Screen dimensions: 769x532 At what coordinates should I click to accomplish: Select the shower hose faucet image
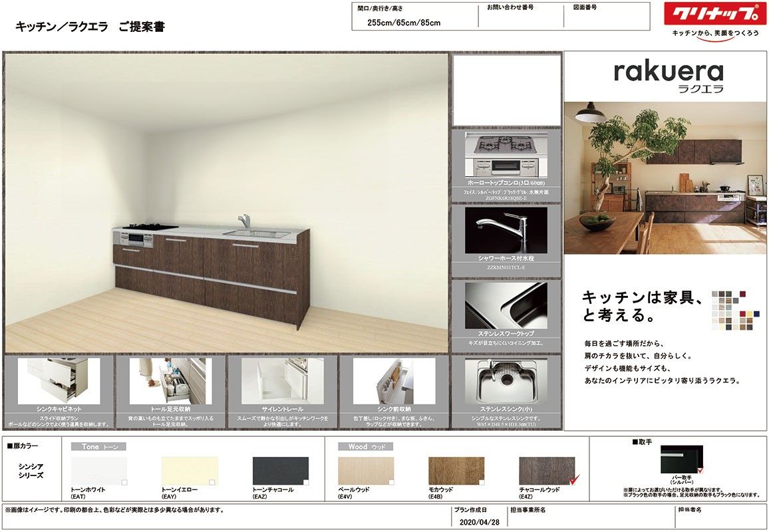click(x=506, y=230)
